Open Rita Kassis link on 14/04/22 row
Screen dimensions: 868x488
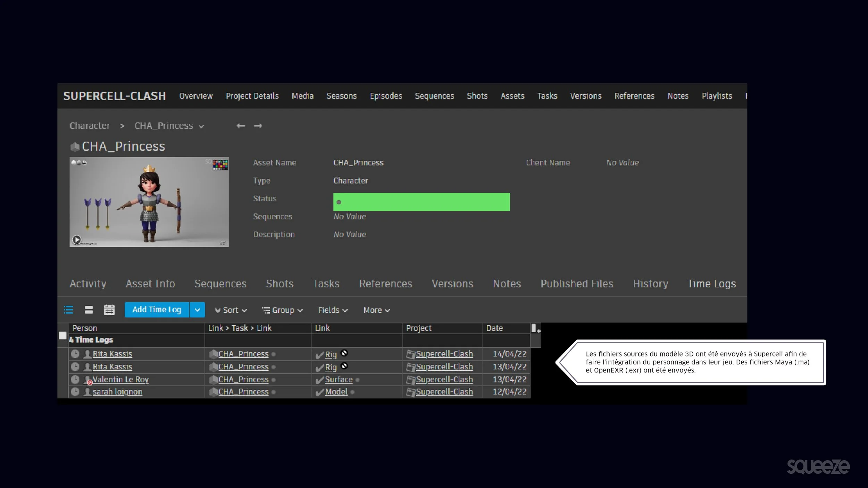[x=112, y=354]
